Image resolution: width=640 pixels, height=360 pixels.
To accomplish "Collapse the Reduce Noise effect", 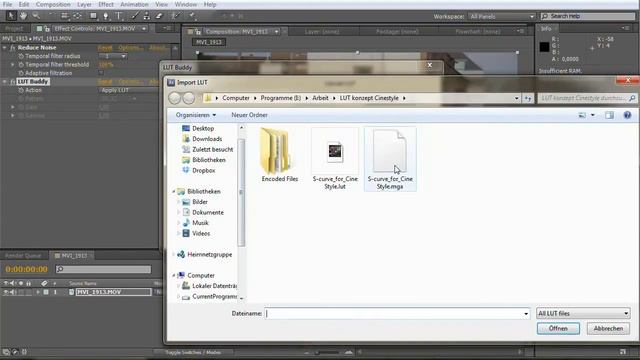I will point(5,48).
